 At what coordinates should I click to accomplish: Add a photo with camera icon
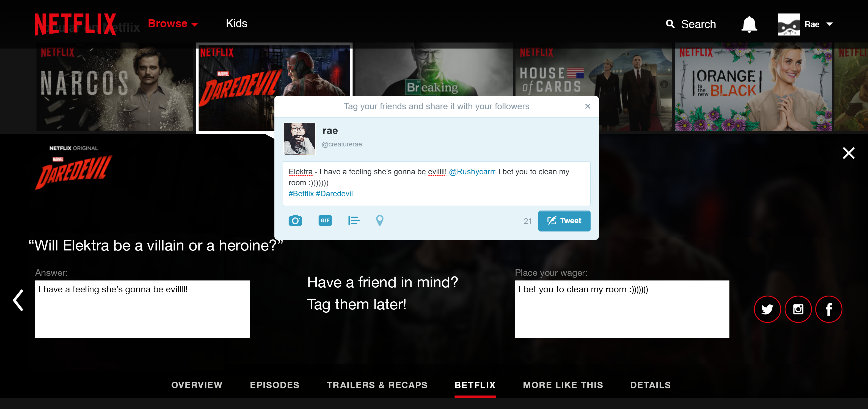tap(295, 220)
